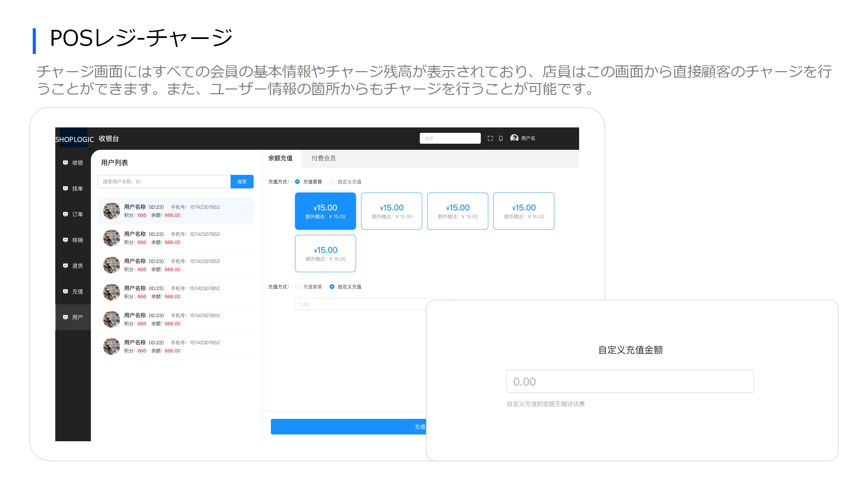Screen dimensions: 868x488
Task: Switch to the 付费会员 tab
Action: tap(323, 158)
